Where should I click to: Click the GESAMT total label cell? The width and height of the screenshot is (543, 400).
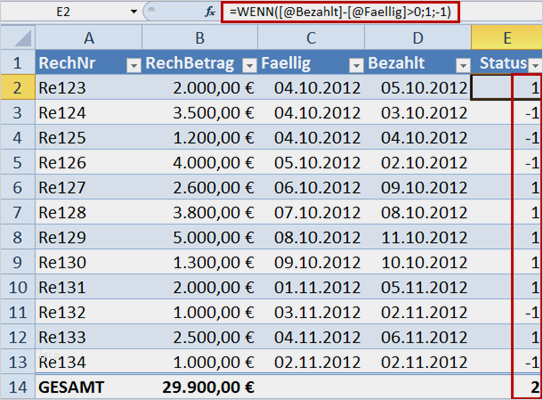[89, 387]
